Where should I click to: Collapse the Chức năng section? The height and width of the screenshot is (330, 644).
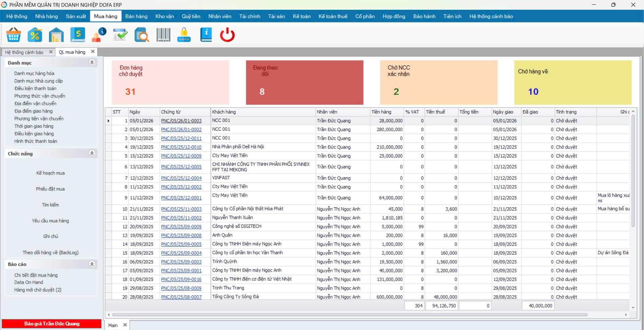coord(92,153)
